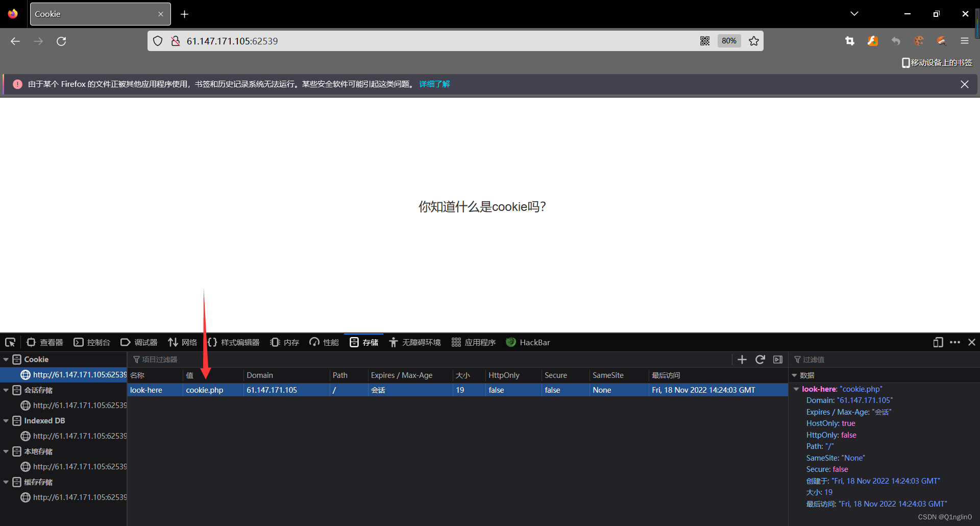980x526 pixels.
Task: Reset the 80% zoom level badge
Action: [x=729, y=41]
